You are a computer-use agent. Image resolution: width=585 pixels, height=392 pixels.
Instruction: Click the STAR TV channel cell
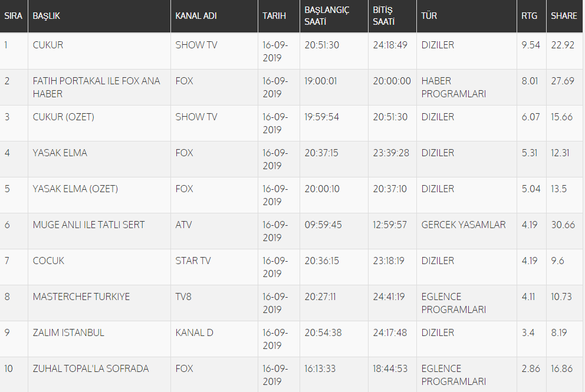(193, 261)
